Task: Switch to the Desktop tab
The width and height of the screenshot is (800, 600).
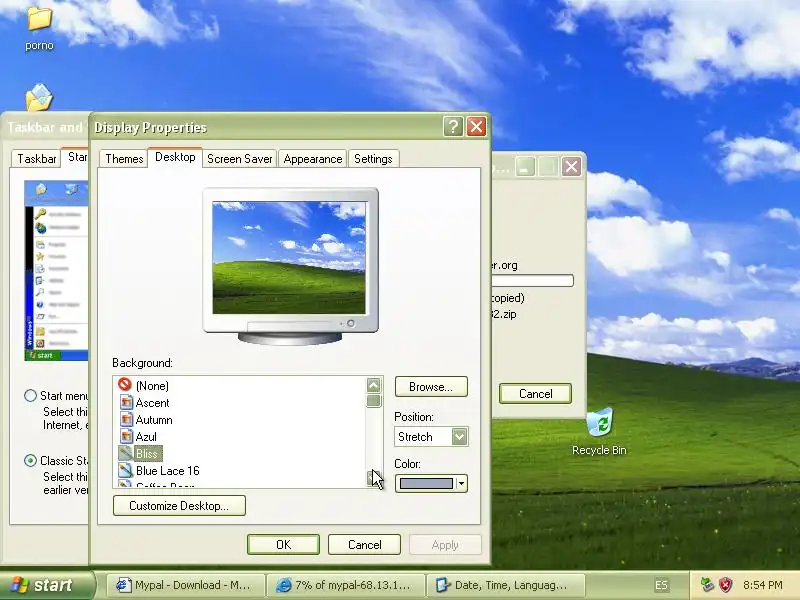Action: [175, 157]
